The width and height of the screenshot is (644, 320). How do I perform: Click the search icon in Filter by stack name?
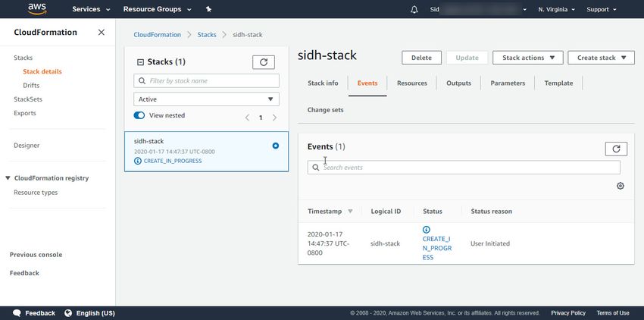click(142, 81)
